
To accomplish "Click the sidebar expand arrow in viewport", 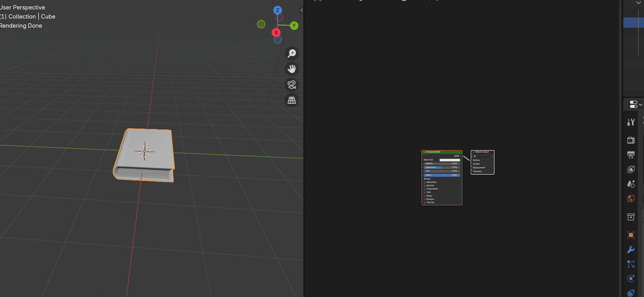I will pos(301,10).
